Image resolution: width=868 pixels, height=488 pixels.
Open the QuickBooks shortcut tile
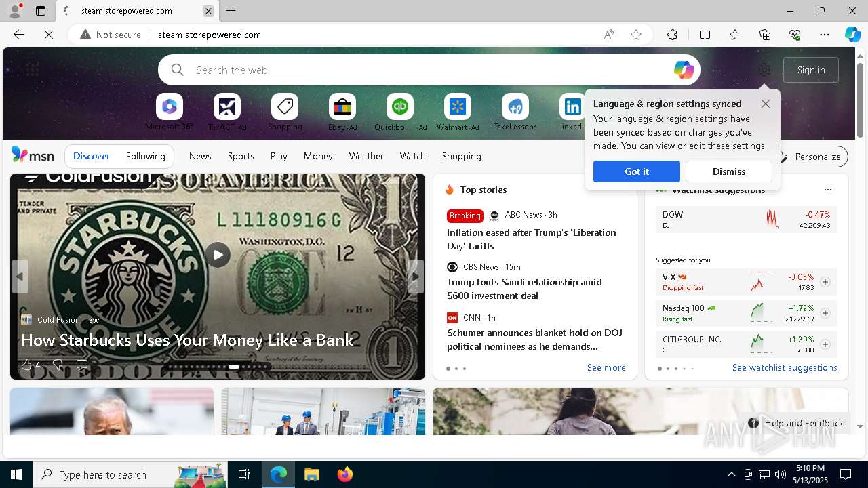click(x=400, y=107)
